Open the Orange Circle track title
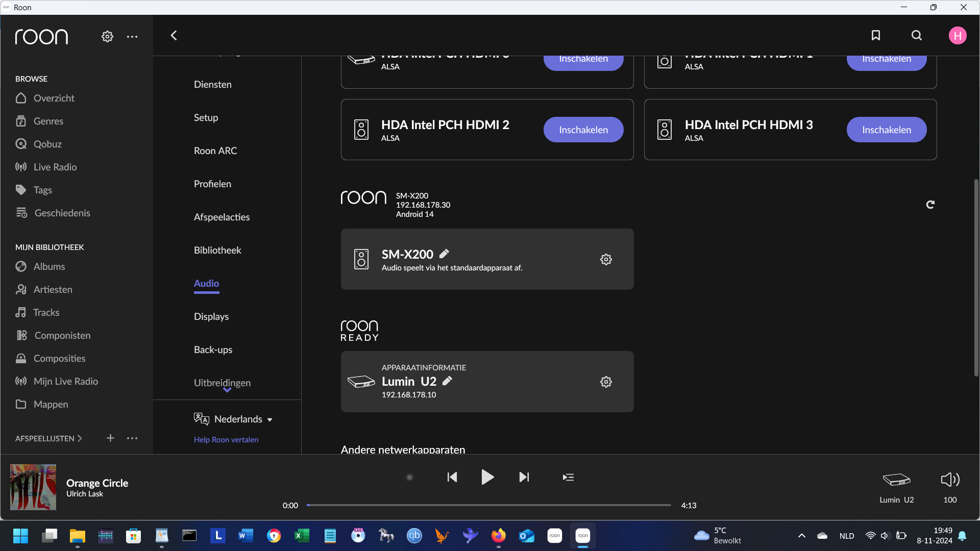Viewport: 980px width, 551px height. [97, 483]
